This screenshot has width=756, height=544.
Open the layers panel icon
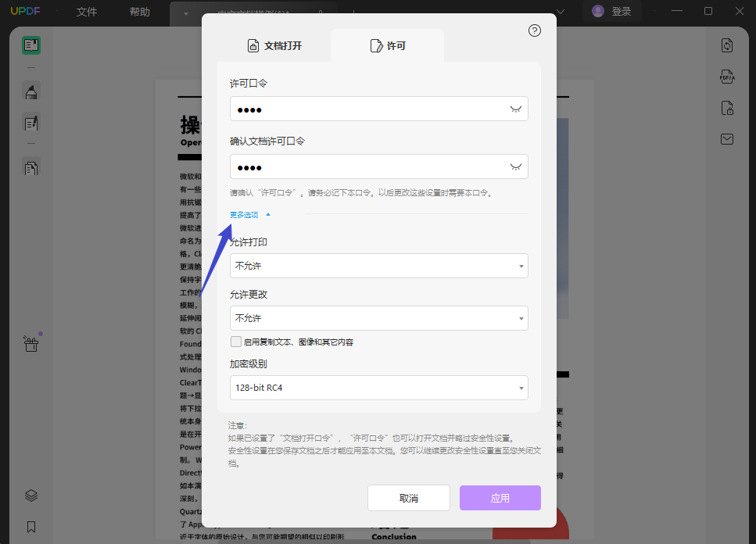point(31,496)
